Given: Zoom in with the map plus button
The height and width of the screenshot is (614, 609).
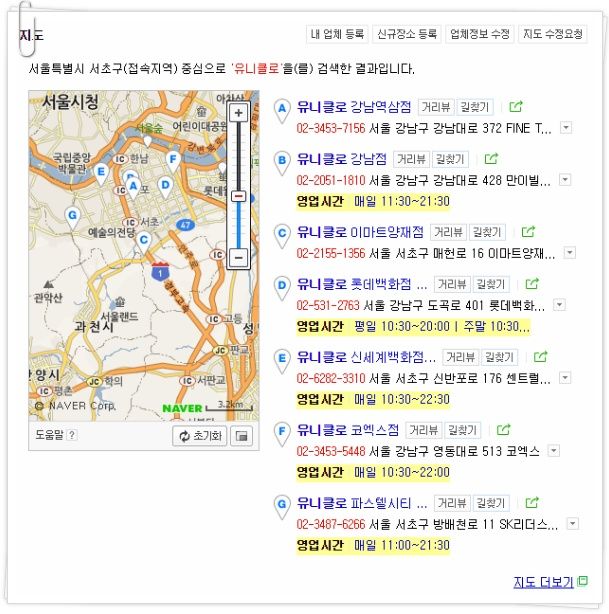Looking at the screenshot, I should pyautogui.click(x=238, y=113).
